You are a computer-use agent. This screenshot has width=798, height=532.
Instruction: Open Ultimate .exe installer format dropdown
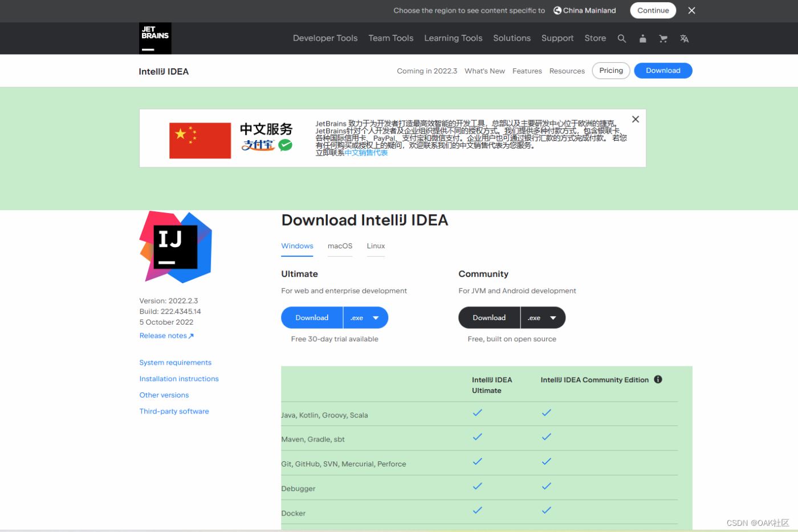click(x=365, y=318)
